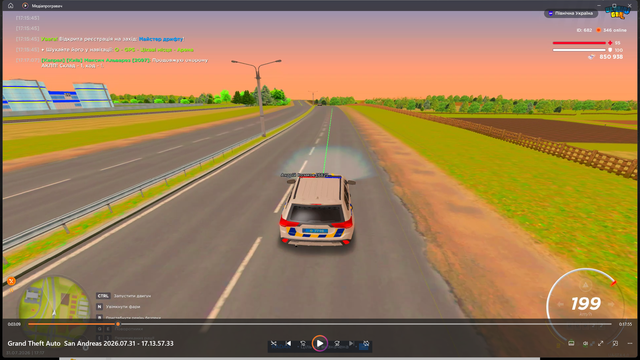The image size is (640, 360).
Task: Click the Майстер дрифту link in chat
Action: coord(161,39)
